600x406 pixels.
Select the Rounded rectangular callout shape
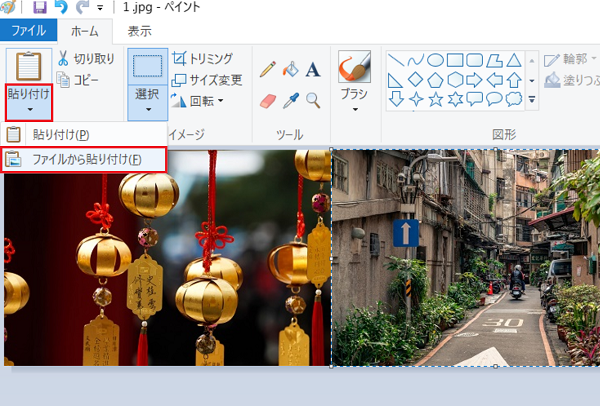pos(474,99)
